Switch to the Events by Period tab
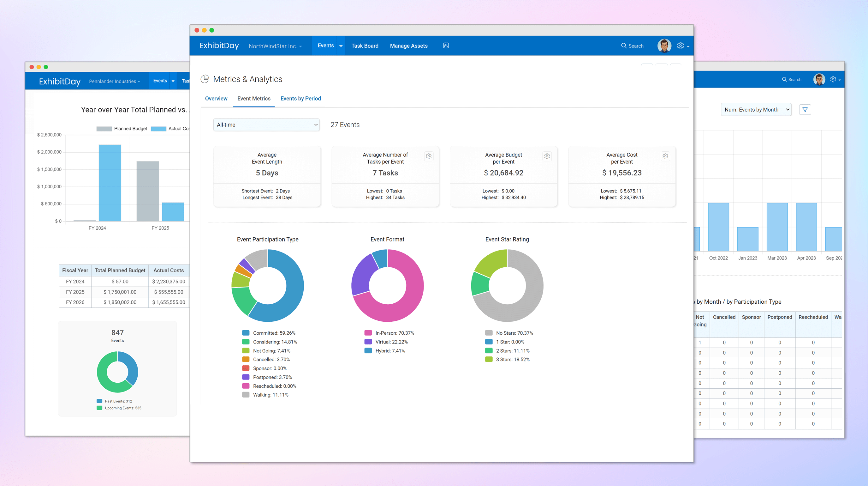868x486 pixels. [300, 99]
